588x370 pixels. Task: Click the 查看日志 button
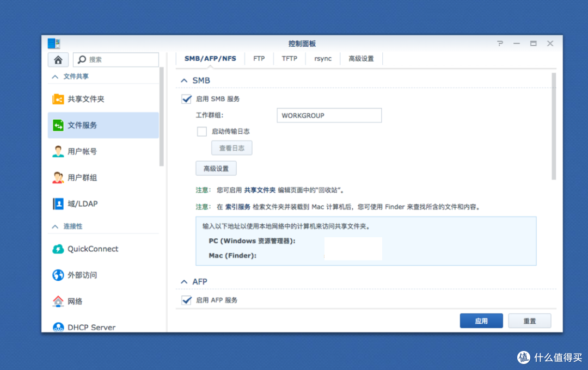click(232, 148)
